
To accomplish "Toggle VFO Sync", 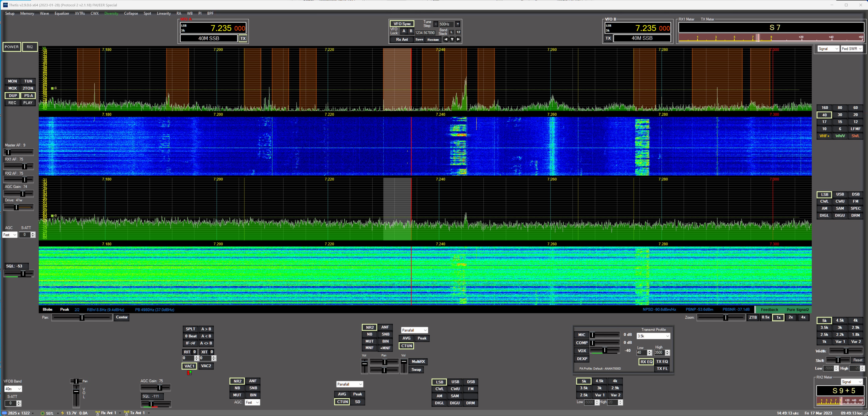I will (x=402, y=24).
